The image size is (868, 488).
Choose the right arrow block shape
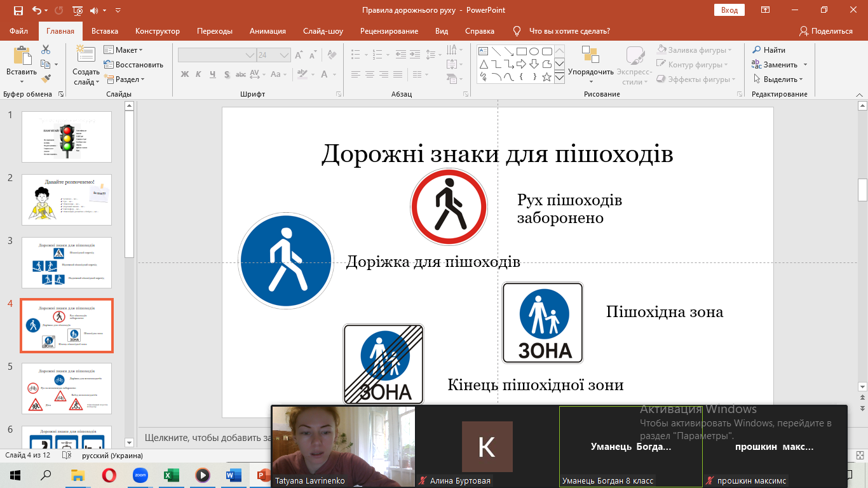click(x=521, y=64)
